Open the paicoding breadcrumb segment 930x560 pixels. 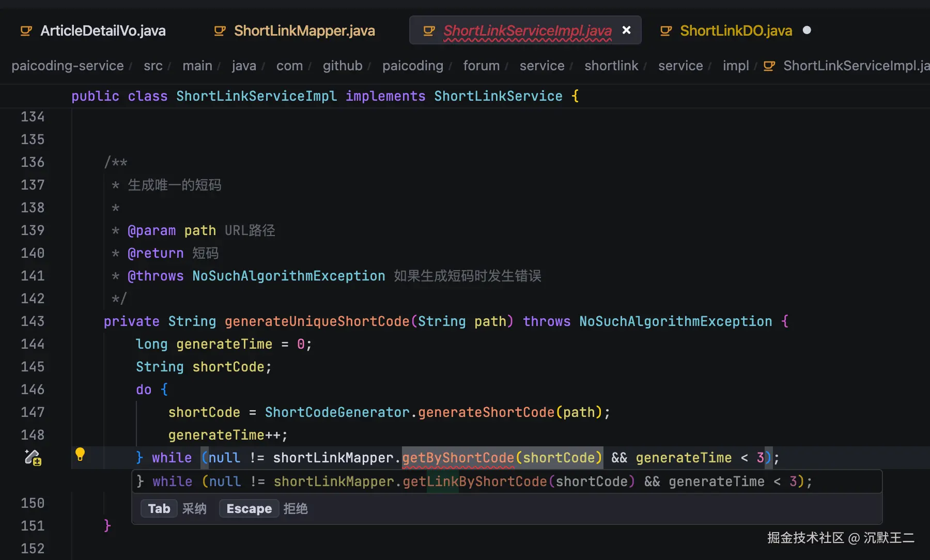point(413,66)
